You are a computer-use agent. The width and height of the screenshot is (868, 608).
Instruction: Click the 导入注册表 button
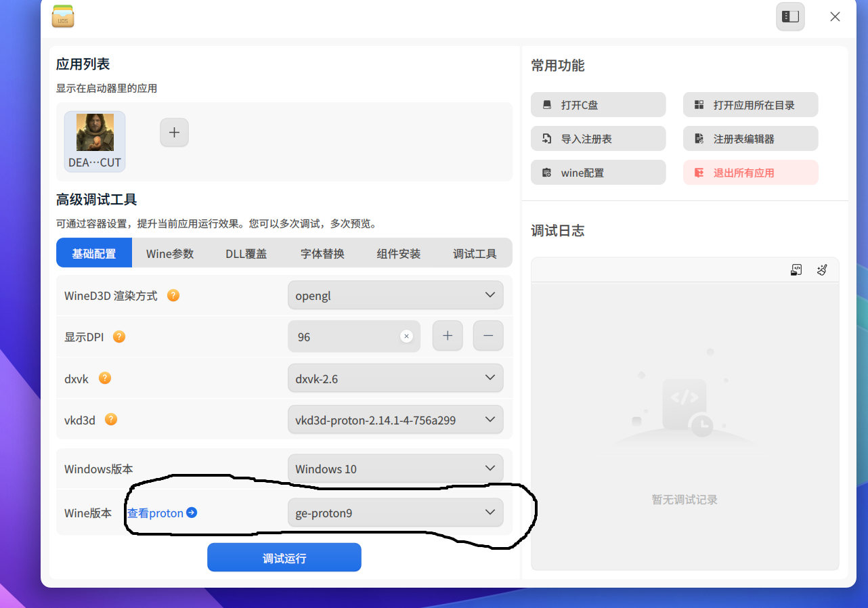599,139
